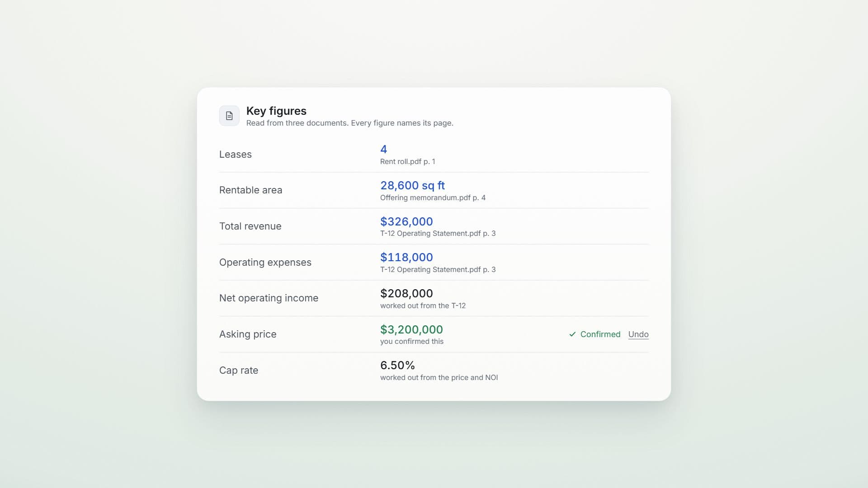This screenshot has height=488, width=868.
Task: Click the Cap rate row label
Action: (x=239, y=370)
